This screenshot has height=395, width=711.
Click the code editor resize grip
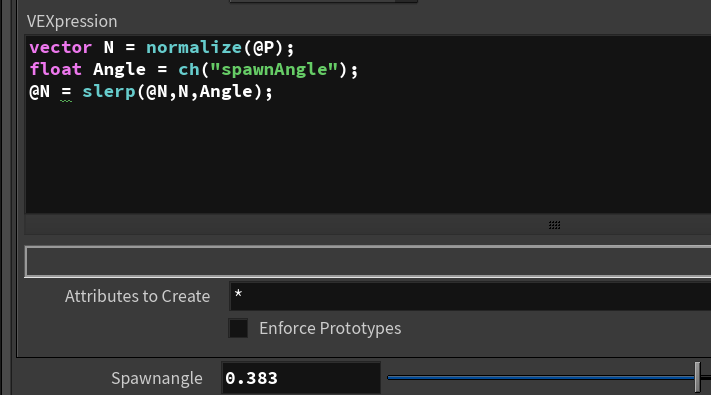tap(554, 225)
